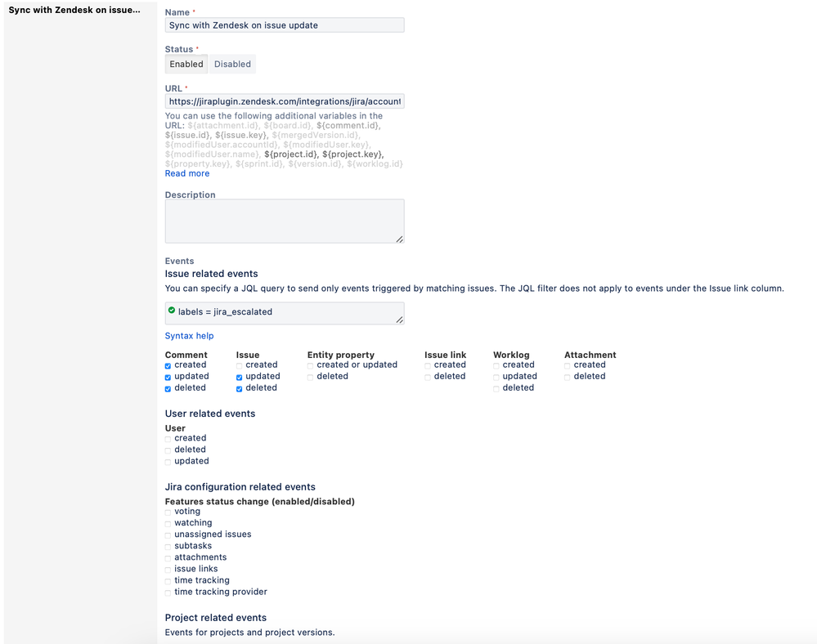Click the Description text area
817x644 pixels.
coord(285,221)
